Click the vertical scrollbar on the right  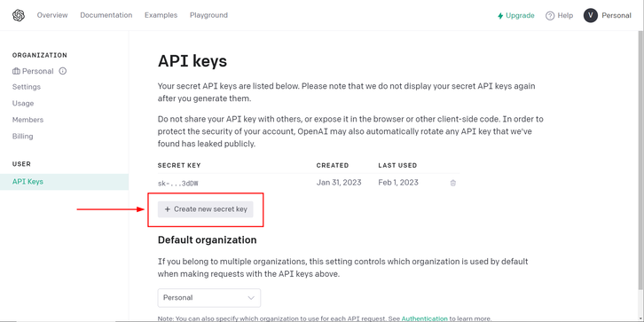(640, 161)
